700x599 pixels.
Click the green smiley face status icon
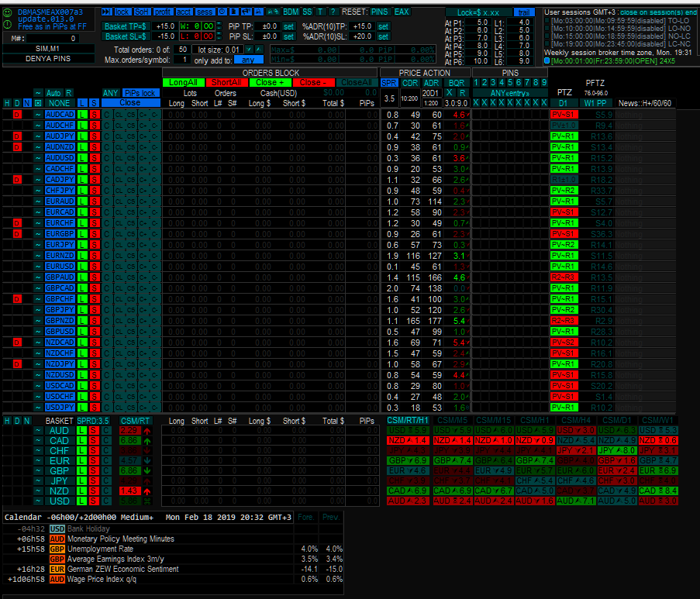tap(8, 13)
